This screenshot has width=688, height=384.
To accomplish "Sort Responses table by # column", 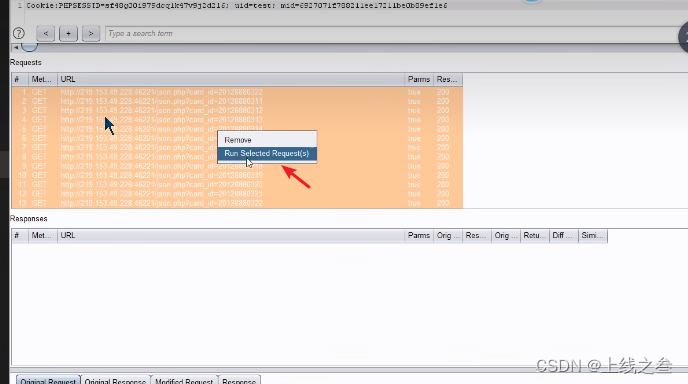I will coord(20,236).
